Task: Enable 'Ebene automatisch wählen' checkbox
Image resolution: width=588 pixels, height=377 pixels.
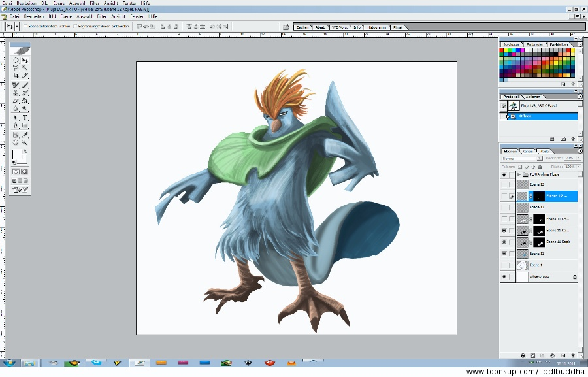Action: [x=25, y=26]
